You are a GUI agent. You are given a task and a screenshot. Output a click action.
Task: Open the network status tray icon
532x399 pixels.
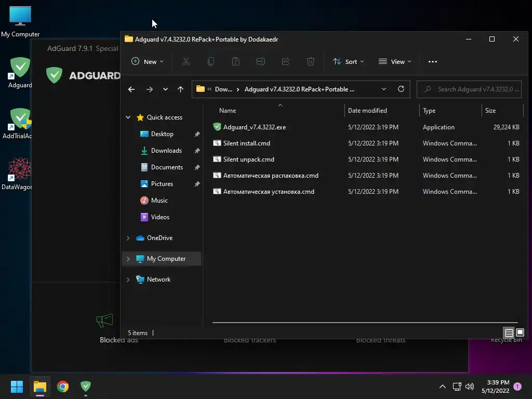457,387
